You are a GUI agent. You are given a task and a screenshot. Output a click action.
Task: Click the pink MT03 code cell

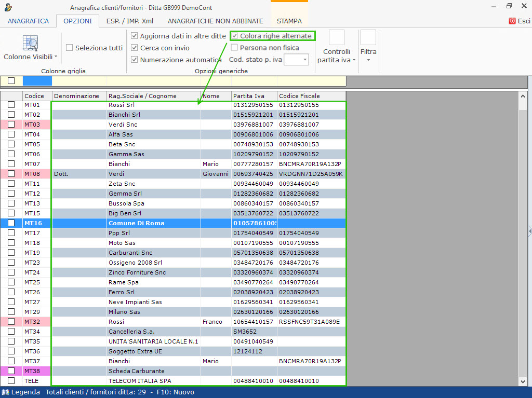point(37,125)
